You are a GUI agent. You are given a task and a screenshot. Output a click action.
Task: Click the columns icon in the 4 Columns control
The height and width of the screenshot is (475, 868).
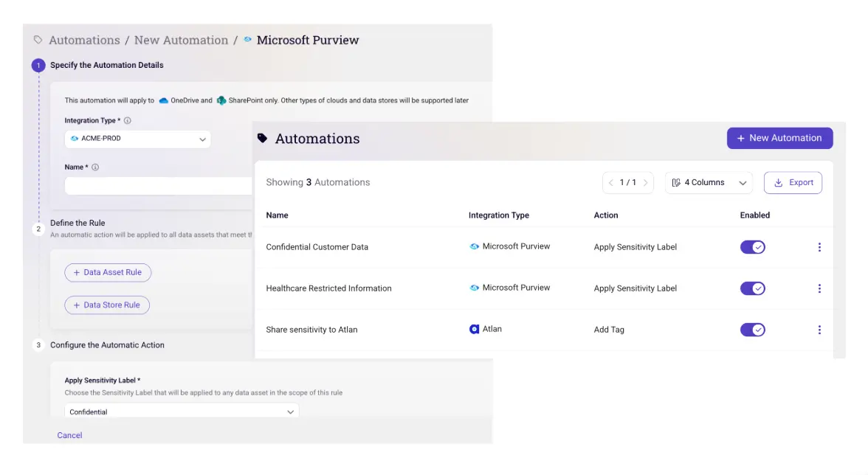click(676, 182)
